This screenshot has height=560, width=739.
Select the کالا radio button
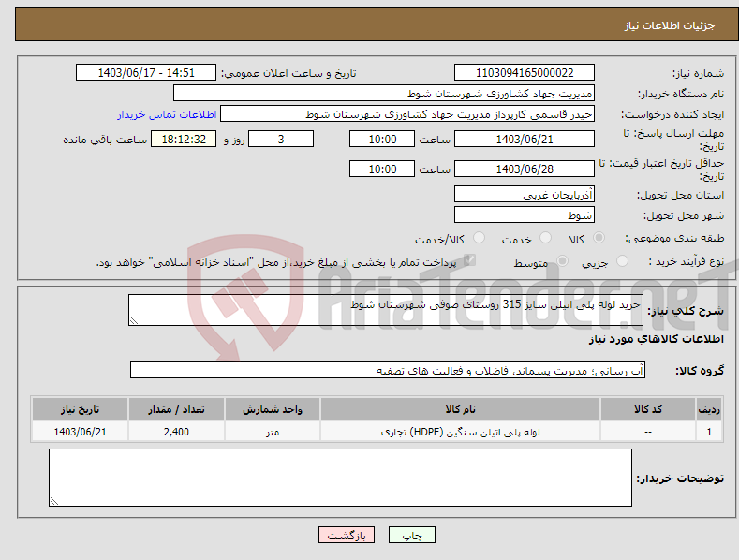(x=599, y=238)
